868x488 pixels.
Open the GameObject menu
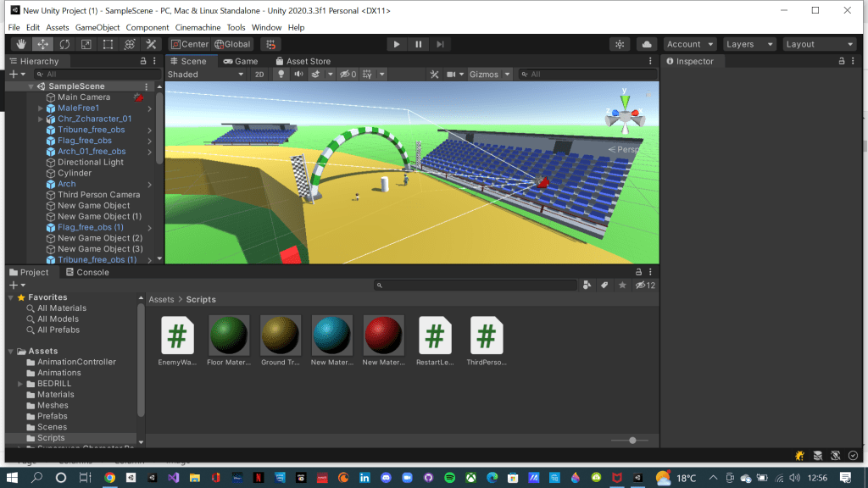(97, 27)
